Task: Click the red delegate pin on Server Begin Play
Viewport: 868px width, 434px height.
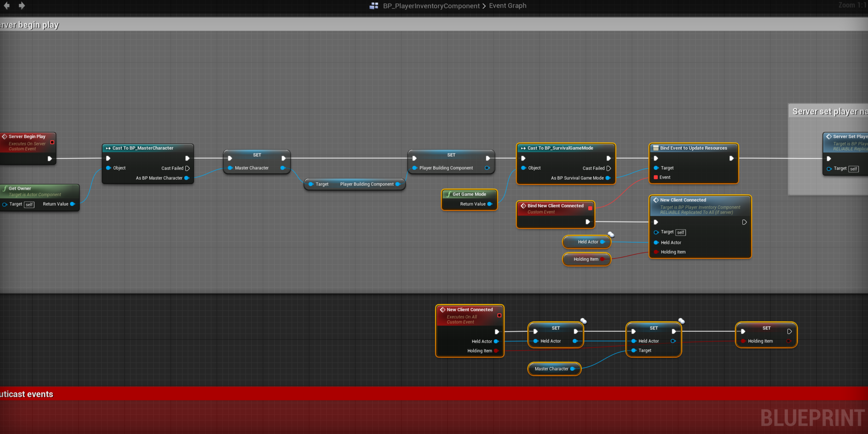Action: coord(52,142)
